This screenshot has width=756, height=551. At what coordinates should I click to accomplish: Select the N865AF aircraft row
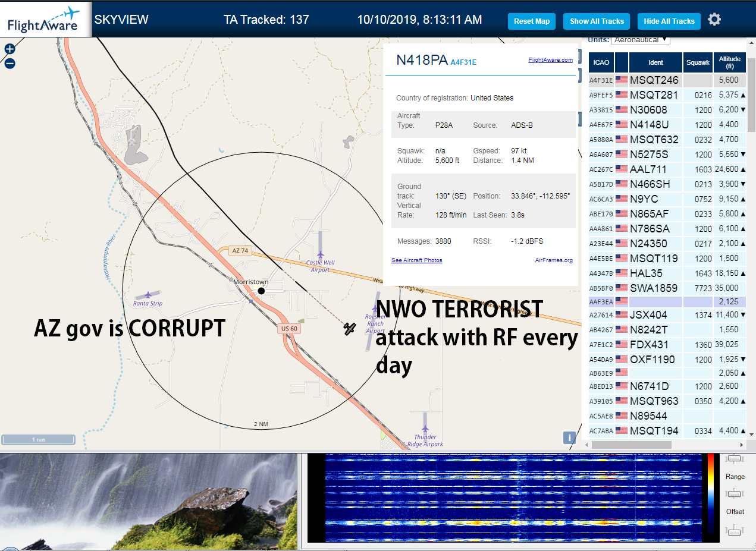pos(667,214)
